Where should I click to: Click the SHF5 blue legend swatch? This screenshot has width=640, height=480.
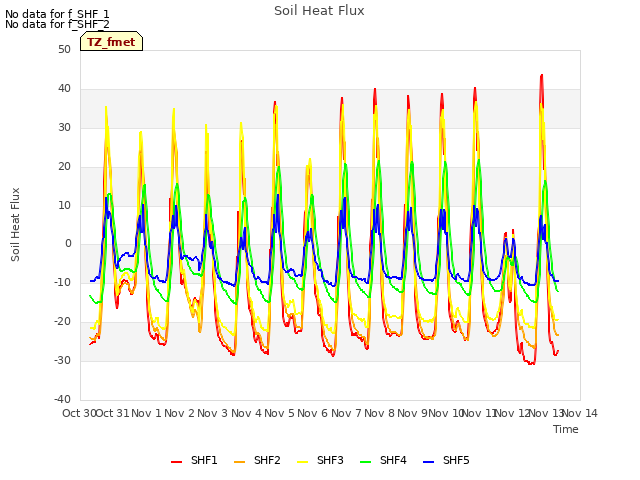(x=429, y=461)
